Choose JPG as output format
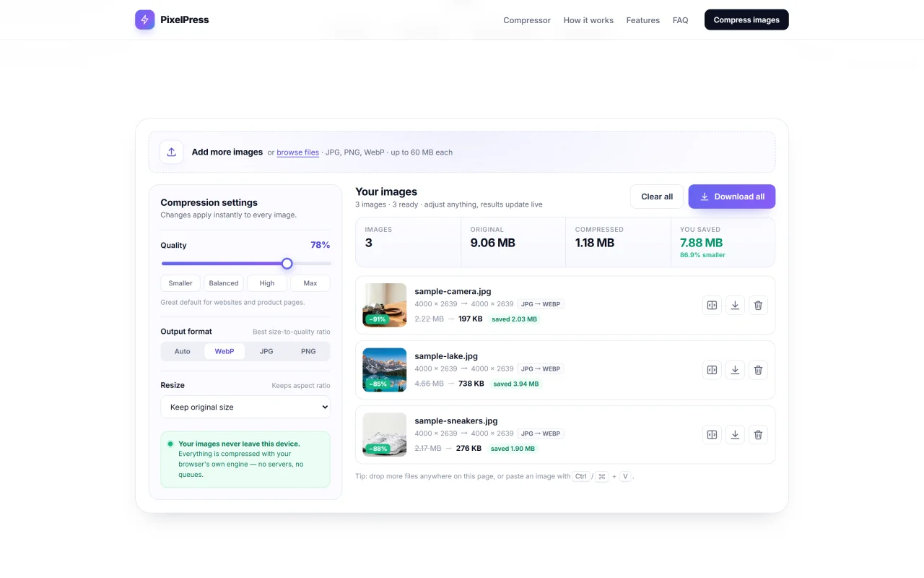The width and height of the screenshot is (924, 578). point(266,351)
